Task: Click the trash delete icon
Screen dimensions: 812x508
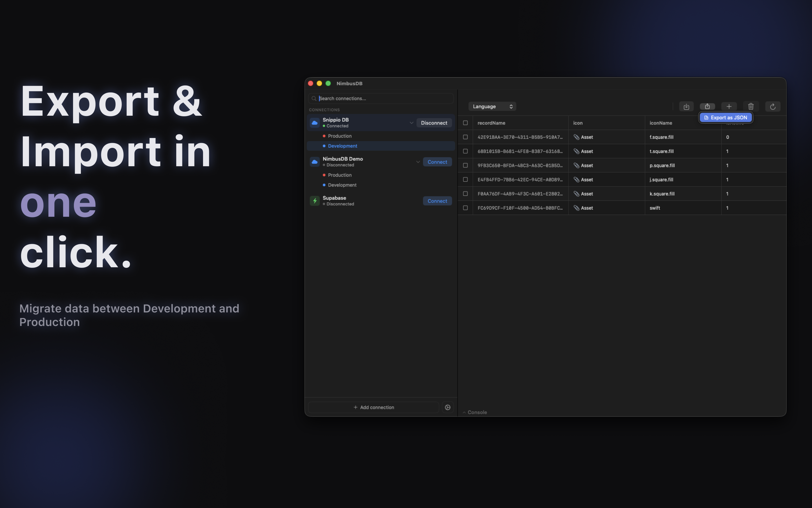Action: tap(751, 106)
